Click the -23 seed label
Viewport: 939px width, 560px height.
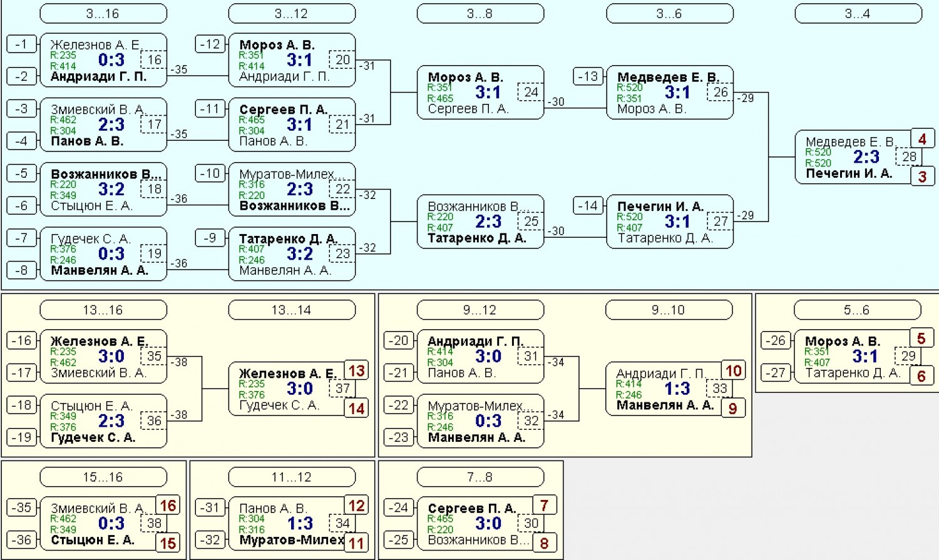[399, 437]
